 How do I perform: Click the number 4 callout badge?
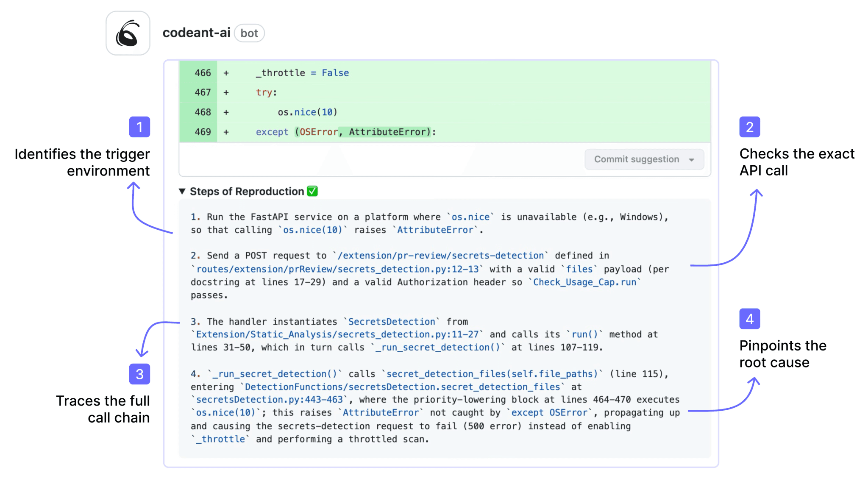click(749, 319)
